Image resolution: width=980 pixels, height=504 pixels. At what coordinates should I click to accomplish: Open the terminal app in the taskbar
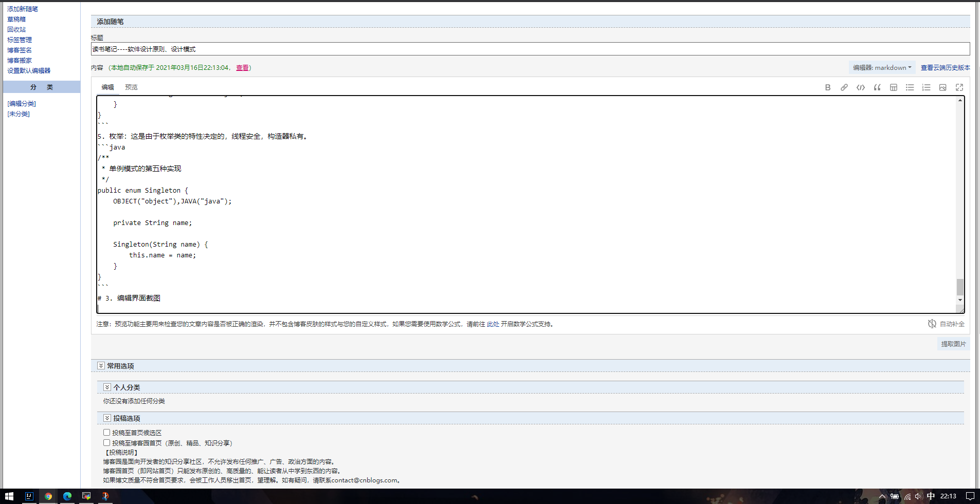(x=86, y=496)
